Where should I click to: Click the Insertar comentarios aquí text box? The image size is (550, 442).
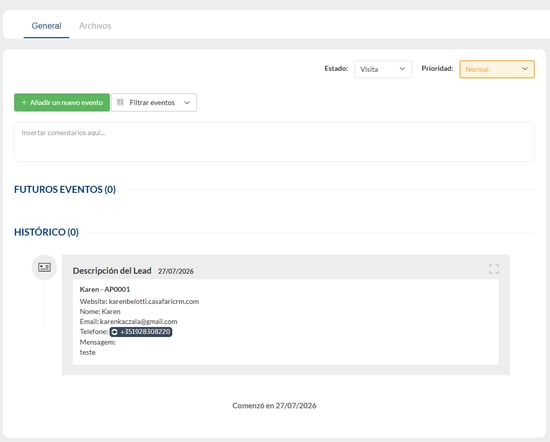click(274, 141)
